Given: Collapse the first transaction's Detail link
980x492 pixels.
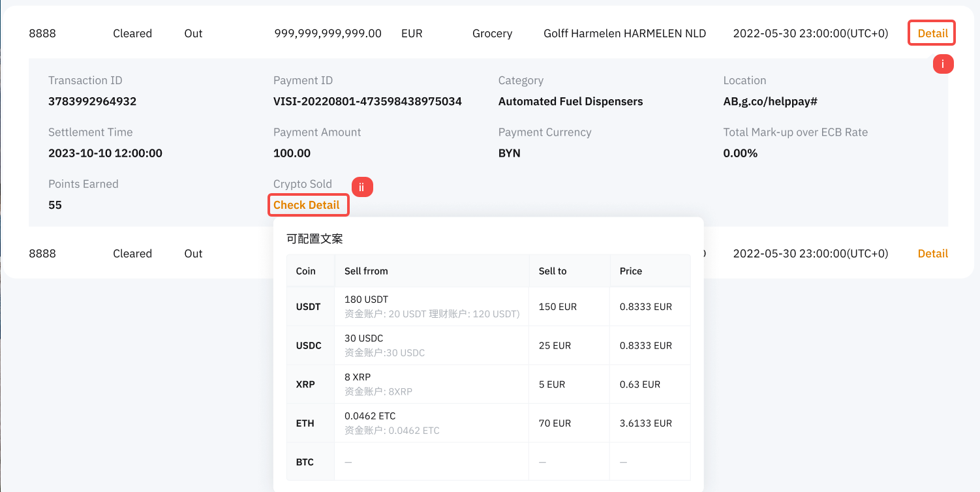Looking at the screenshot, I should (932, 33).
